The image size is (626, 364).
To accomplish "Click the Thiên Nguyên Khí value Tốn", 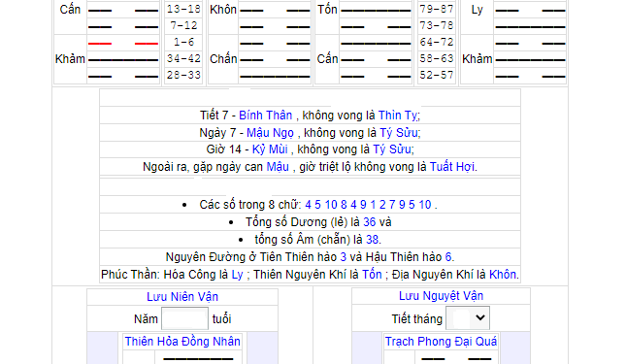I will click(372, 275).
